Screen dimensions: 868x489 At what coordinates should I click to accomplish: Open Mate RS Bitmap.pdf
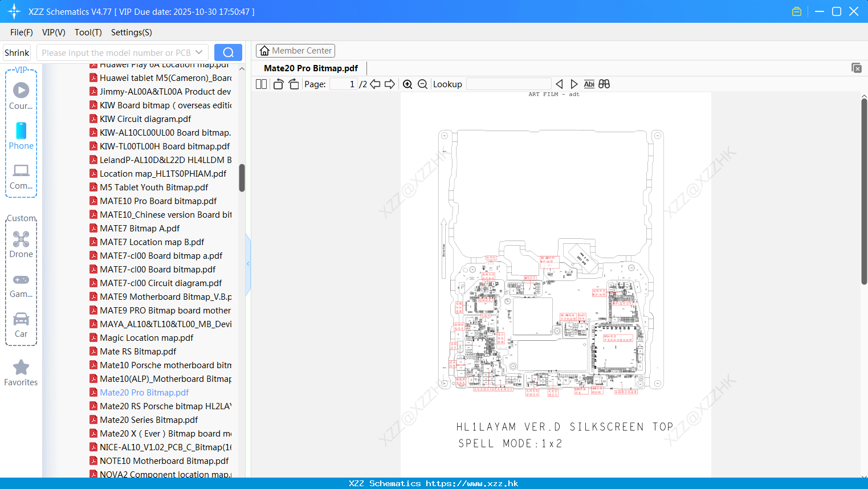click(133, 352)
